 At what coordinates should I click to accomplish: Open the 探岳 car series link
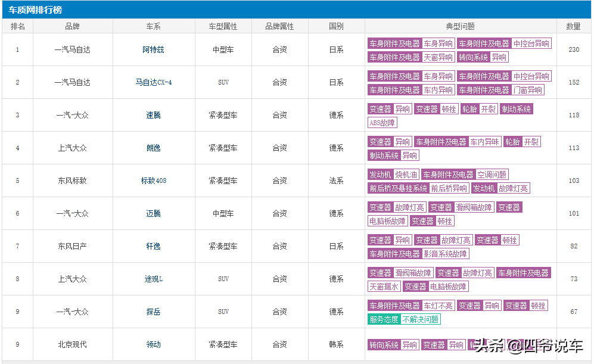[x=154, y=312]
